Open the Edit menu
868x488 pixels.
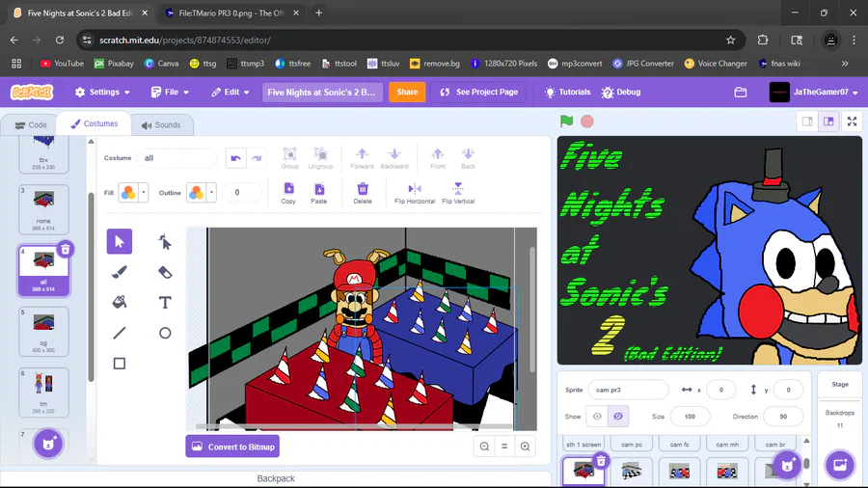[x=231, y=93]
